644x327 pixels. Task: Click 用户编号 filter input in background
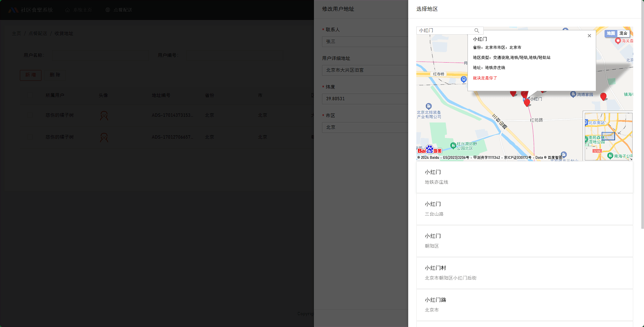[x=235, y=55]
